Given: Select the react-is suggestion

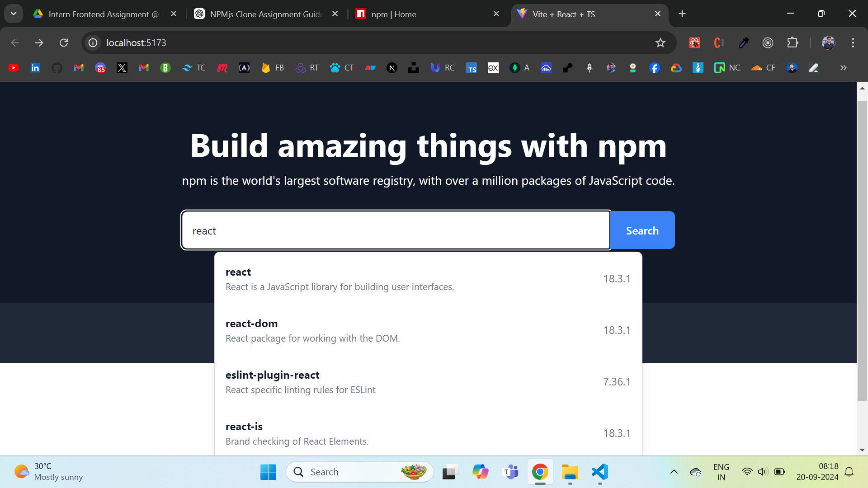Looking at the screenshot, I should [428, 433].
